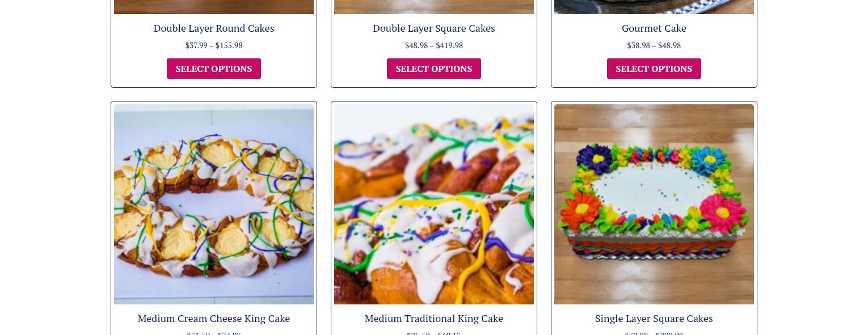Click the Gourmet Cake image strip
Image resolution: width=868 pixels, height=335 pixels.
coord(654,7)
